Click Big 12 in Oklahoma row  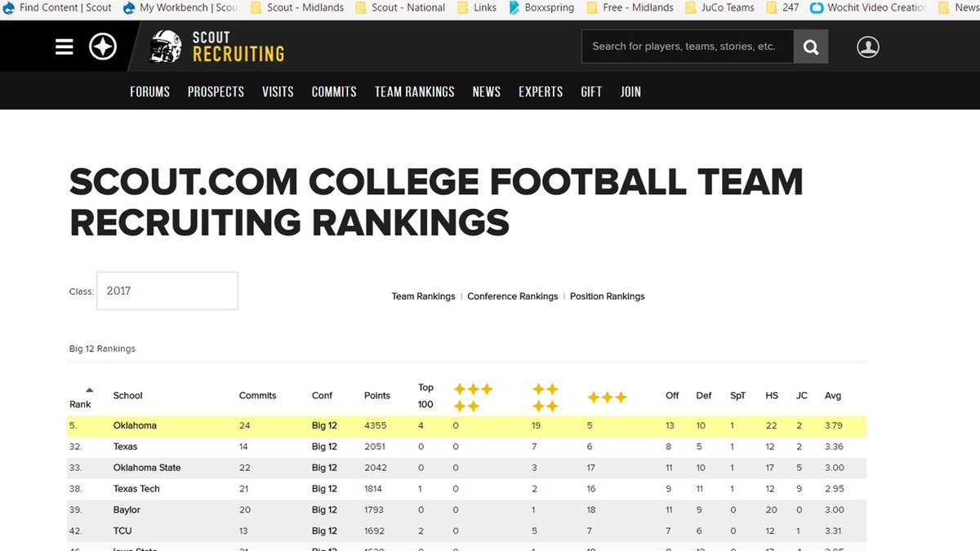324,425
